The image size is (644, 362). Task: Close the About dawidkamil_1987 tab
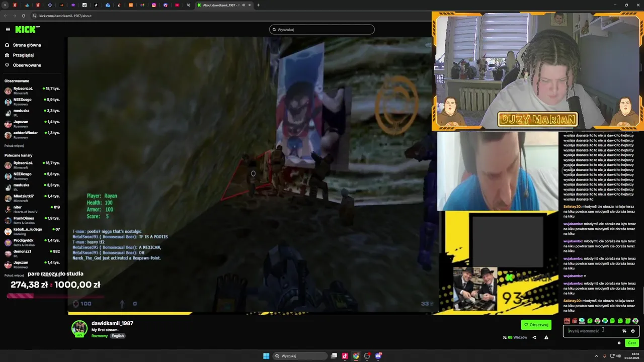249,5
